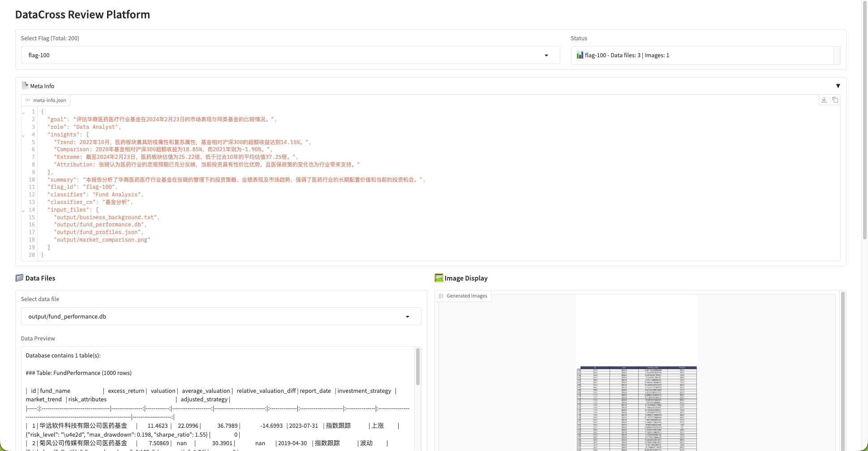Click the image icon beside Generated Images

(441, 296)
